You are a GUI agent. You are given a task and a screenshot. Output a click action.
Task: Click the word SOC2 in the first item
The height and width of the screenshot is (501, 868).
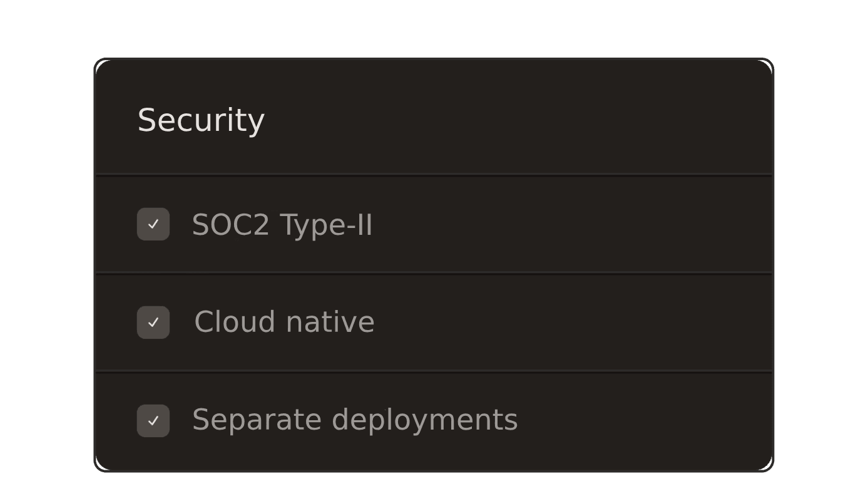pos(231,225)
